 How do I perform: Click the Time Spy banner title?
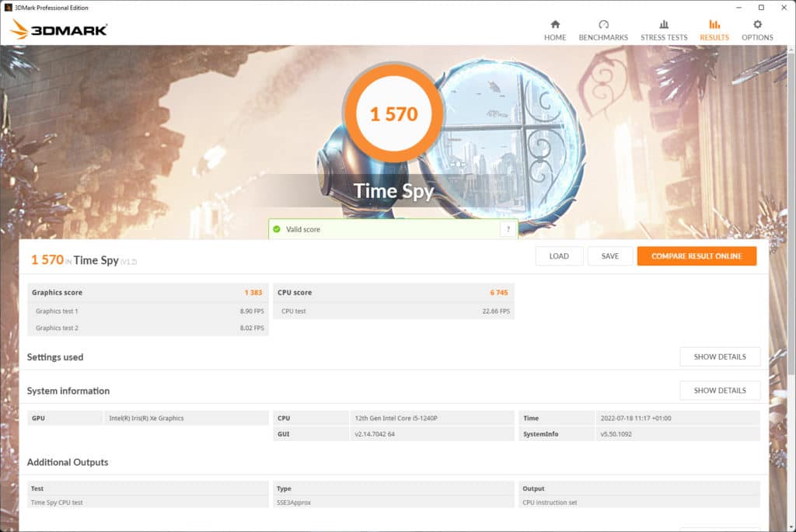[x=393, y=191]
